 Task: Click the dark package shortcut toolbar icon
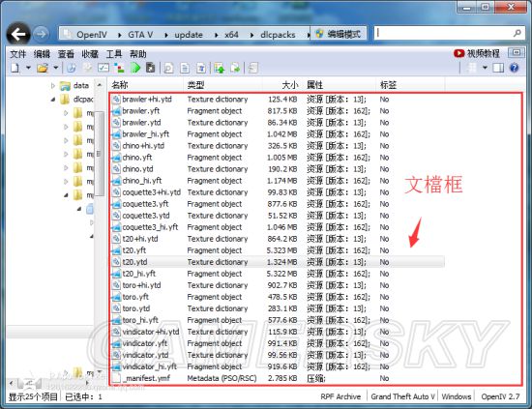tap(150, 68)
